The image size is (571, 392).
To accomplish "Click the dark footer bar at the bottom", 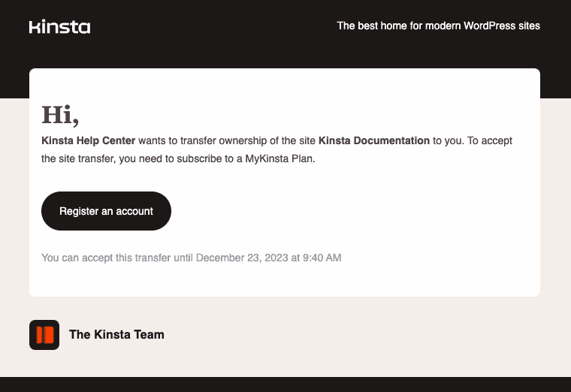I will [x=285, y=384].
